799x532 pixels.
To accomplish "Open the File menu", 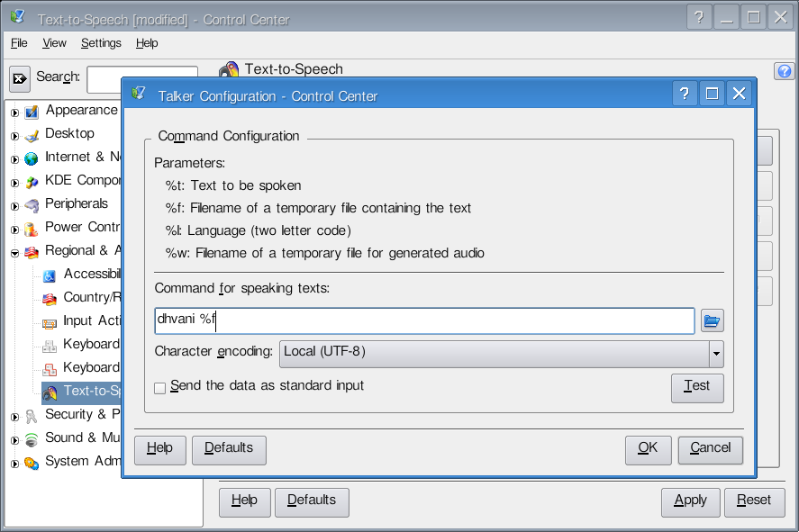I will click(x=19, y=43).
